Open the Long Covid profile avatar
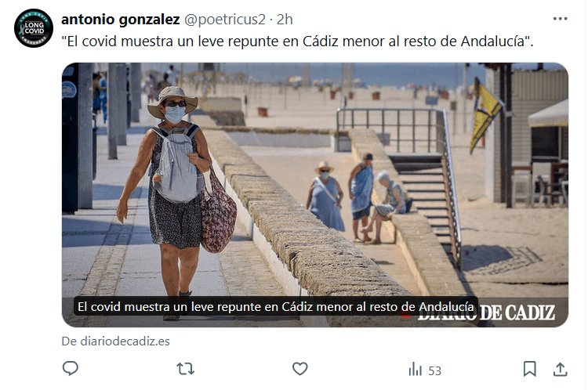588x390 pixels. tap(34, 28)
